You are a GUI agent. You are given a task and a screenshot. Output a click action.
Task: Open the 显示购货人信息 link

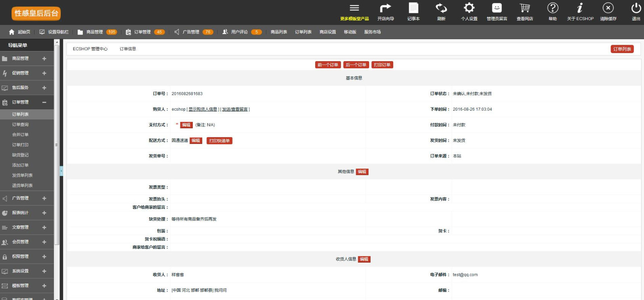coord(203,109)
